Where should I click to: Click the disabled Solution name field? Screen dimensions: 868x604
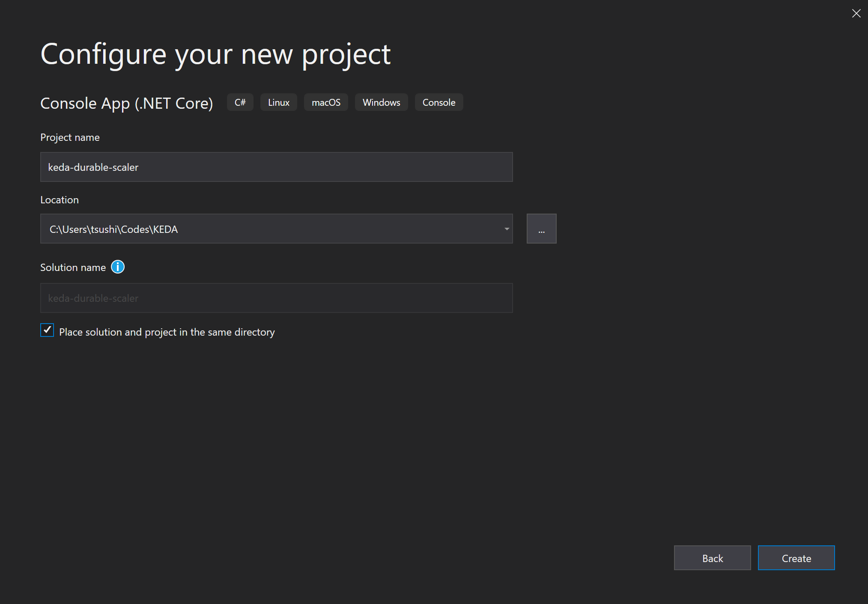(276, 298)
